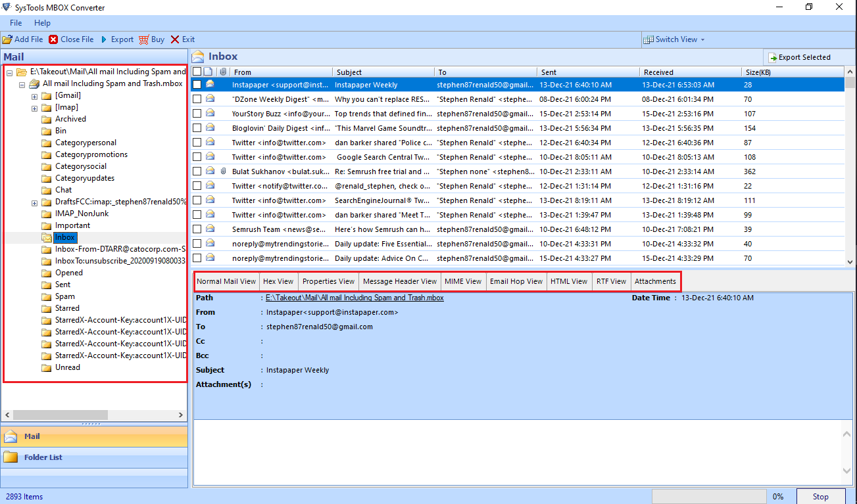This screenshot has height=504, width=857.
Task: Open the HTML View tab
Action: click(569, 281)
